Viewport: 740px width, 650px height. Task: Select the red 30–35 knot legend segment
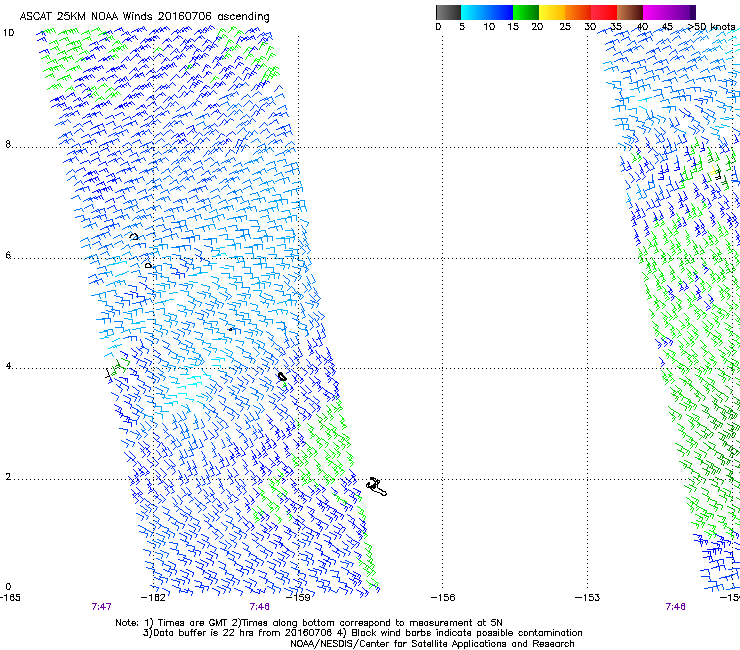(604, 12)
